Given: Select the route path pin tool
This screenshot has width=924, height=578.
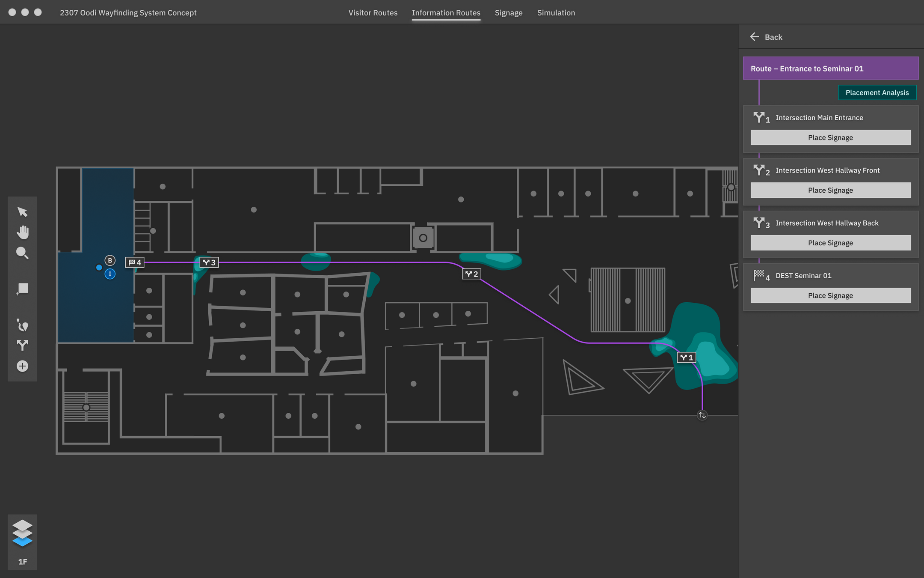Looking at the screenshot, I should click(x=22, y=325).
